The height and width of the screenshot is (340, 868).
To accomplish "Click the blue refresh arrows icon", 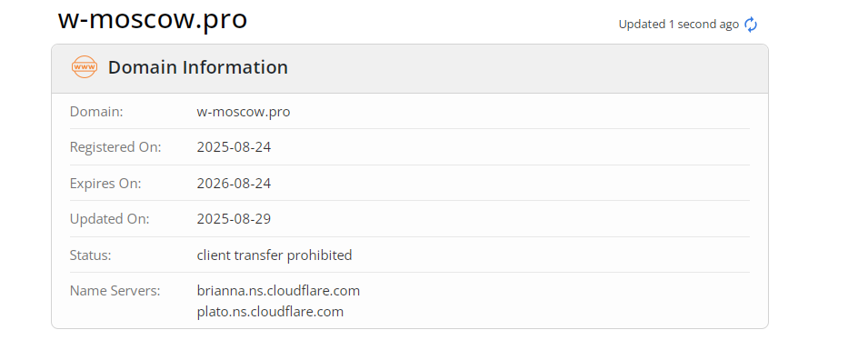I will pos(751,25).
